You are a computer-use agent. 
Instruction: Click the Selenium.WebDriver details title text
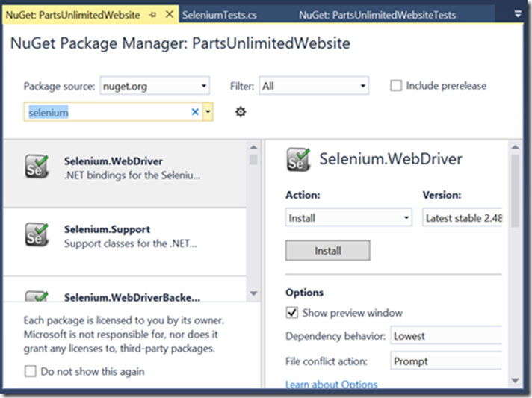[391, 158]
